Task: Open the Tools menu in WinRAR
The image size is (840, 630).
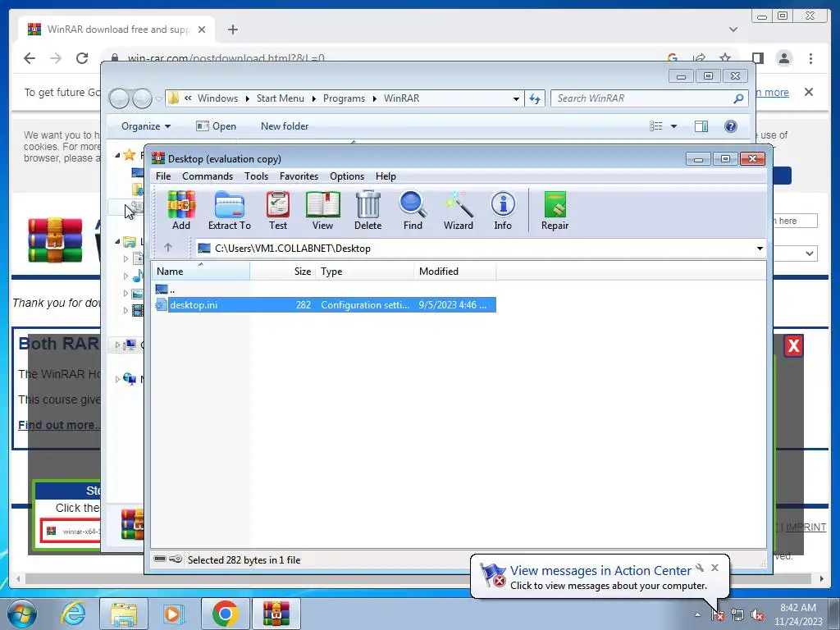Action: pyautogui.click(x=256, y=176)
